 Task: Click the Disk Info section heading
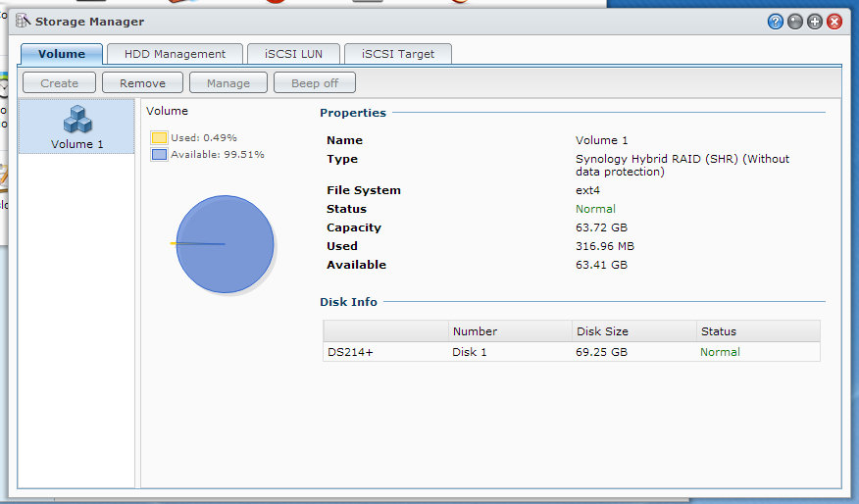pyautogui.click(x=348, y=302)
